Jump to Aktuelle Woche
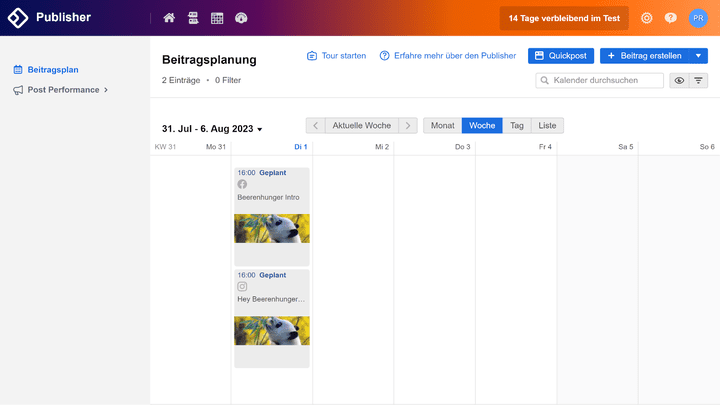This screenshot has width=720, height=405. point(362,125)
